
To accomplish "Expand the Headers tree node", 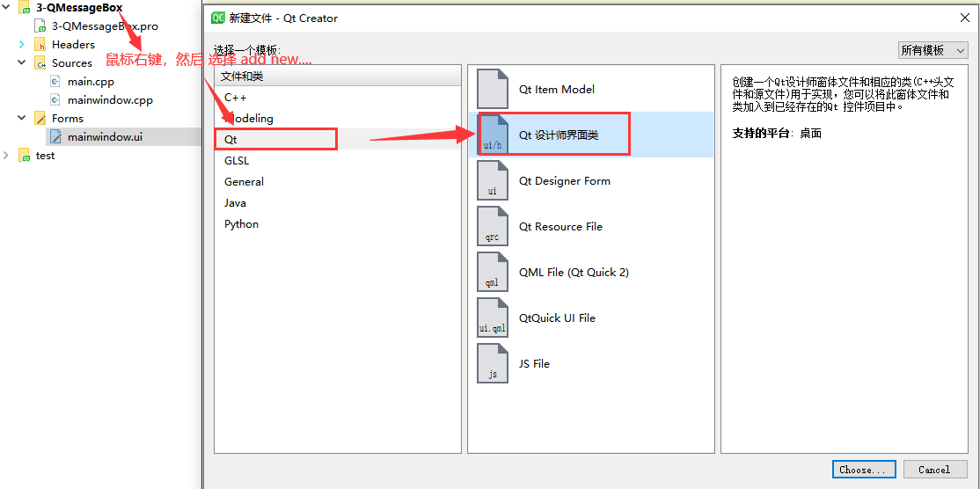I will click(21, 44).
